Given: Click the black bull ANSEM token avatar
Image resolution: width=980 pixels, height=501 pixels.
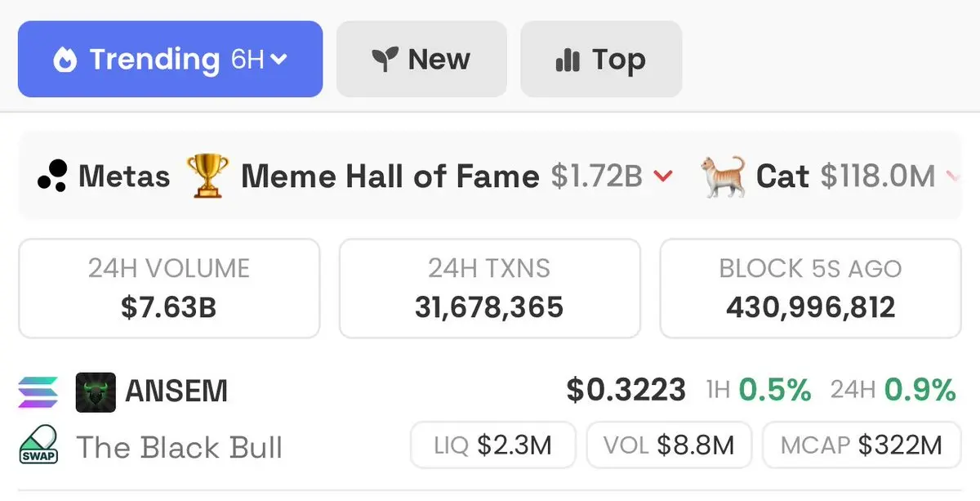Looking at the screenshot, I should [96, 391].
